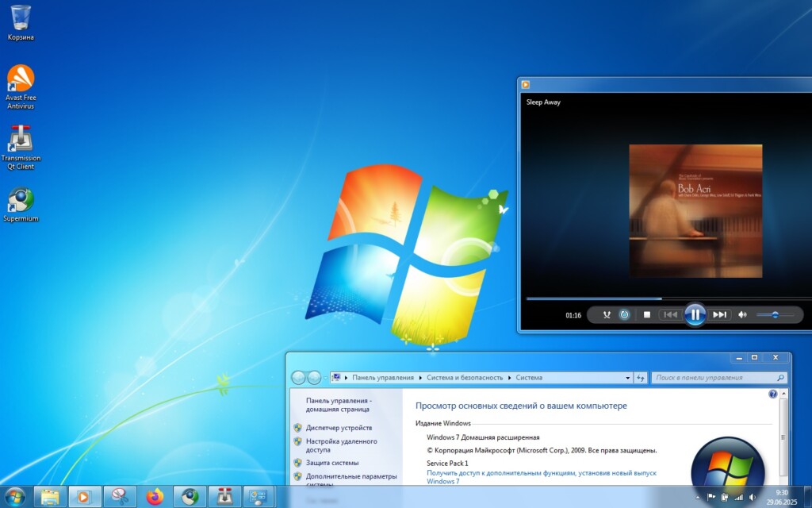Viewport: 812px width, 508px height.
Task: Enable shuffle playback in Media Player
Action: pyautogui.click(x=607, y=314)
